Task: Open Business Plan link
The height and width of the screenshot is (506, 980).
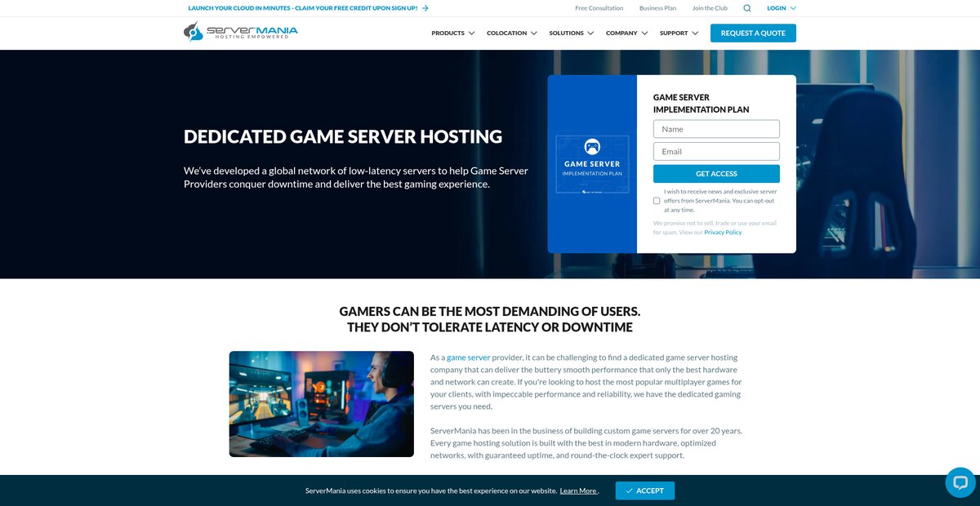Action: point(658,8)
